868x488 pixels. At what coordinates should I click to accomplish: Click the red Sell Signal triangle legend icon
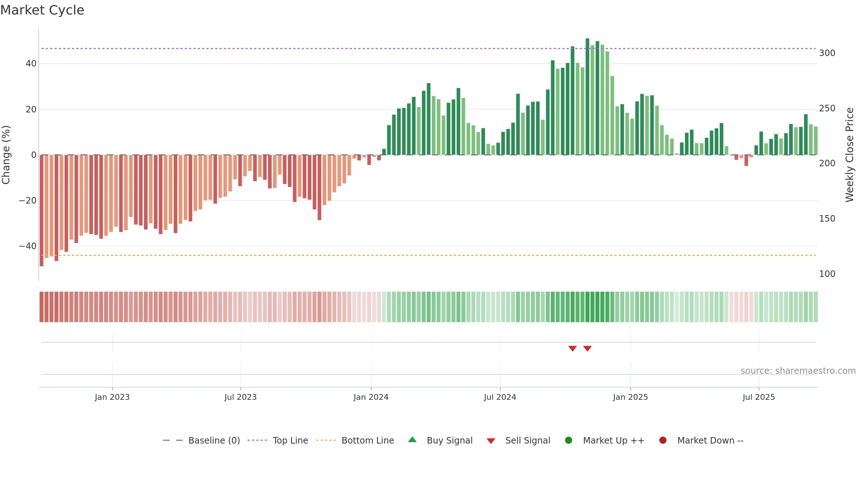point(491,441)
